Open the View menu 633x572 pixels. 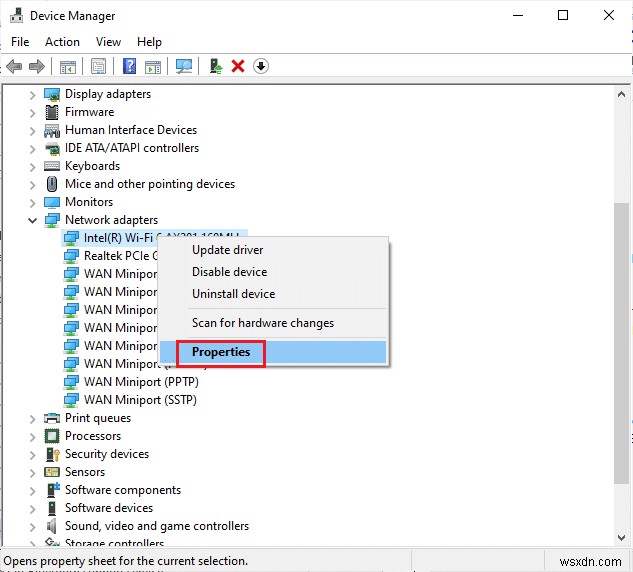click(x=108, y=42)
